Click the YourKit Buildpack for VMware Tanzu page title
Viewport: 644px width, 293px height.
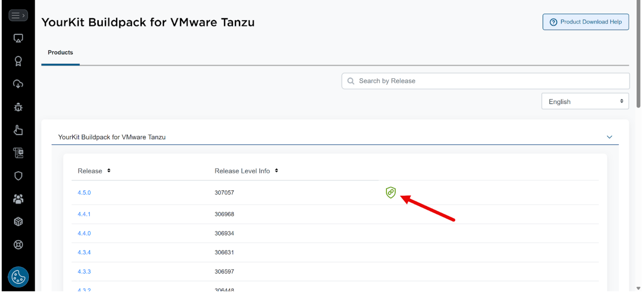pos(148,22)
